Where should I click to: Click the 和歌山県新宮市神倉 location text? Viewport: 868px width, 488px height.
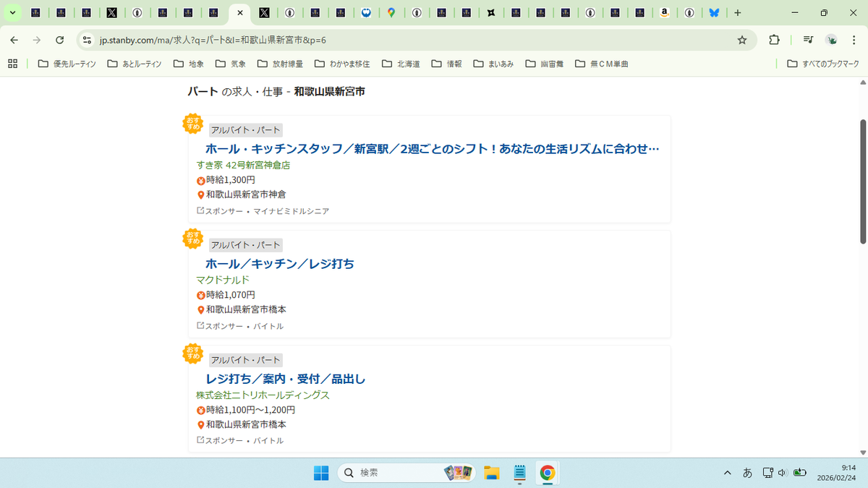(246, 194)
